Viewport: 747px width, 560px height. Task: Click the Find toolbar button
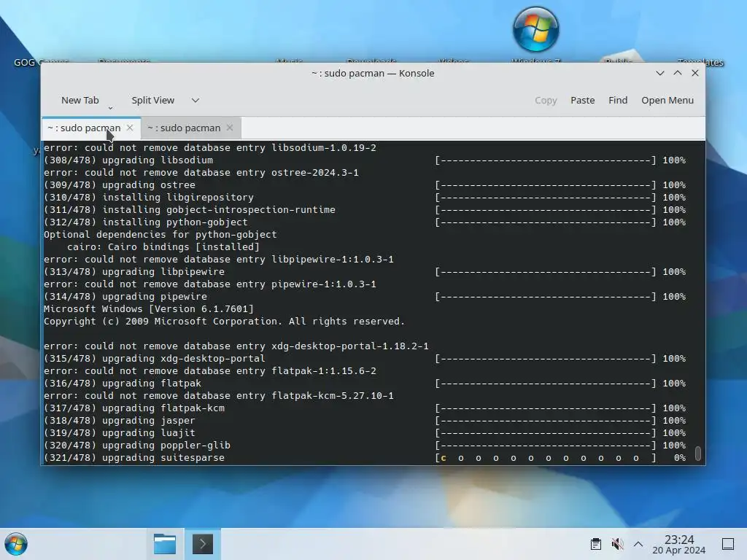point(618,101)
